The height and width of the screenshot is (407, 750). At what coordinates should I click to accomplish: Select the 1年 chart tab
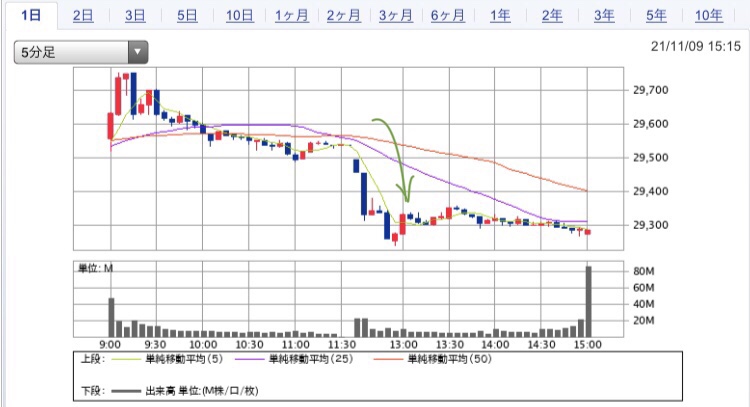click(499, 15)
